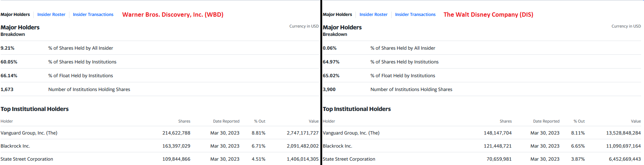
Task: Click Disney's 3,900 institutions holding shares figure
Action: [x=329, y=90]
